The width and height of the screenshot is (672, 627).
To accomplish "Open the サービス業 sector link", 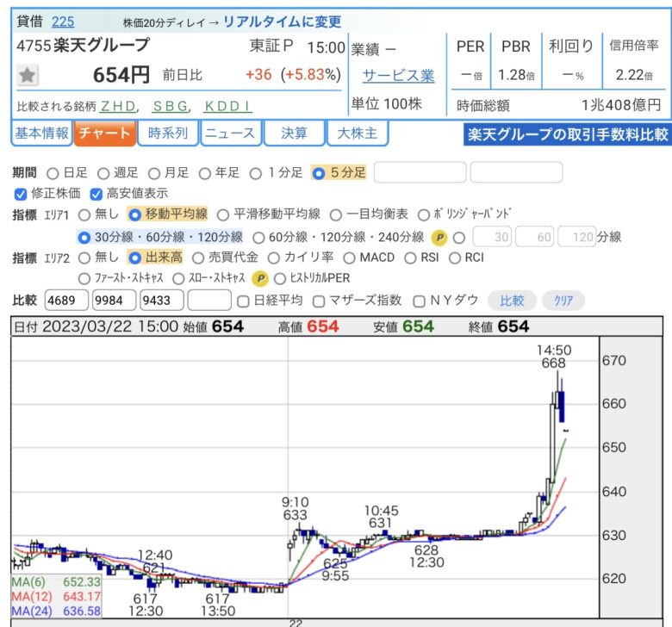I will pyautogui.click(x=399, y=76).
